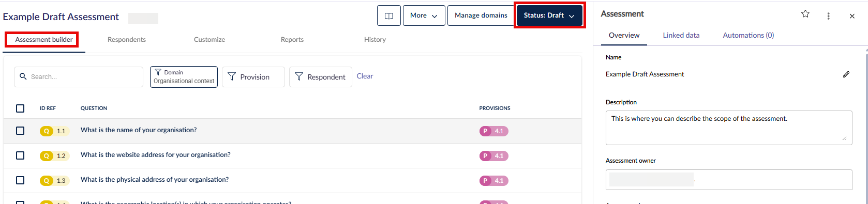
Task: Open the Domain Organisational context filter
Action: [184, 77]
